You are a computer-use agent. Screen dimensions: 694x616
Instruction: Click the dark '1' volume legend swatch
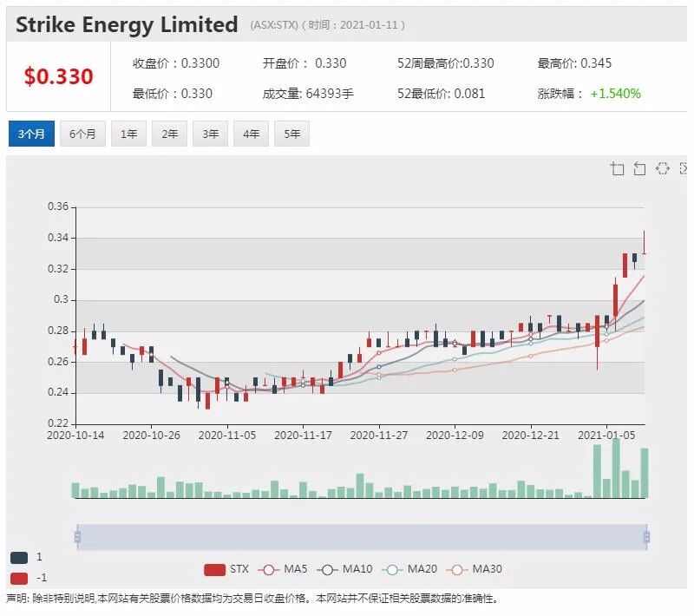click(19, 558)
